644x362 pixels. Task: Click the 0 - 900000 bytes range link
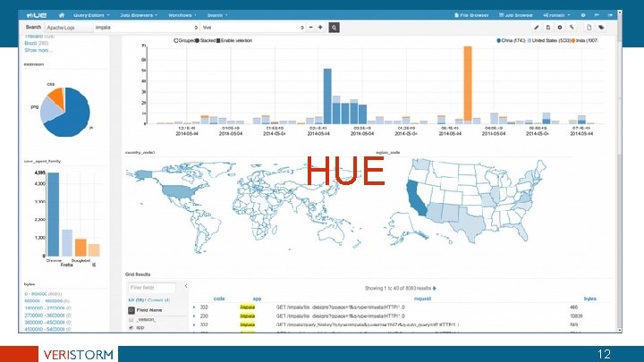coord(43,294)
